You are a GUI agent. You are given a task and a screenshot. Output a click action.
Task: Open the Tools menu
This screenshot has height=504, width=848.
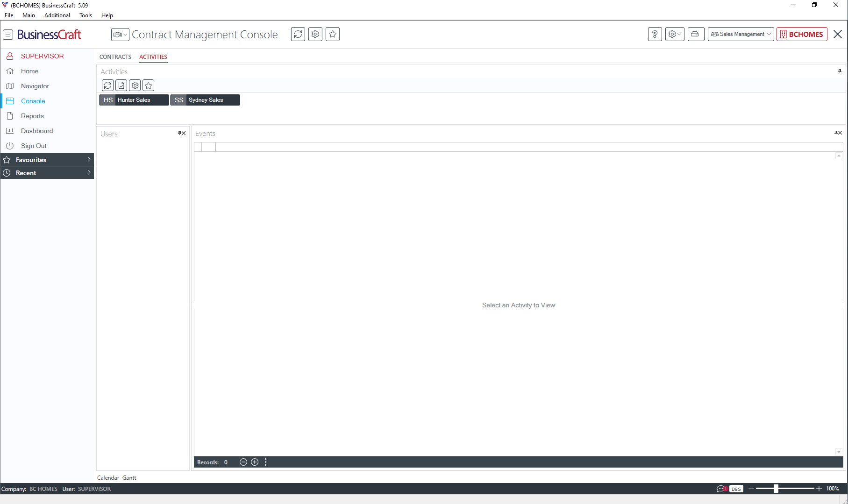pyautogui.click(x=86, y=15)
